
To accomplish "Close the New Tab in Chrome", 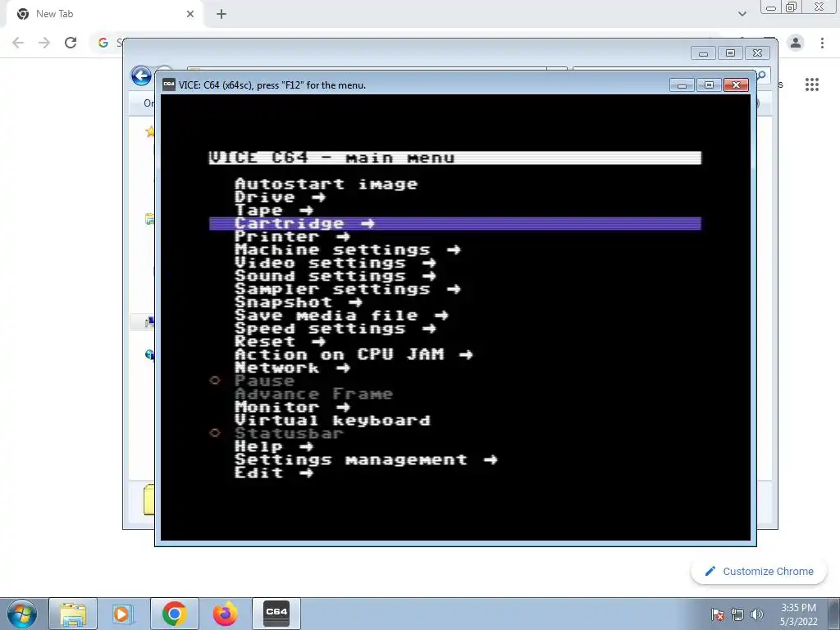I will tap(190, 14).
